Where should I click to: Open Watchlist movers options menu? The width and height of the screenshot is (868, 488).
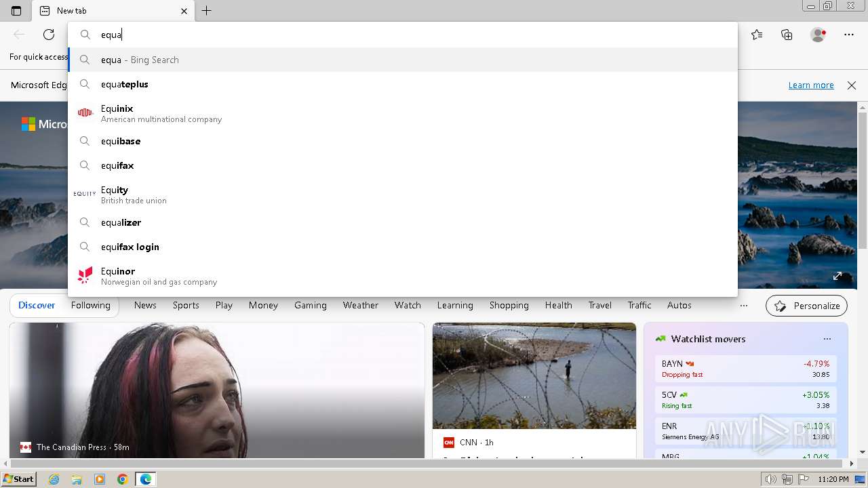click(x=827, y=339)
